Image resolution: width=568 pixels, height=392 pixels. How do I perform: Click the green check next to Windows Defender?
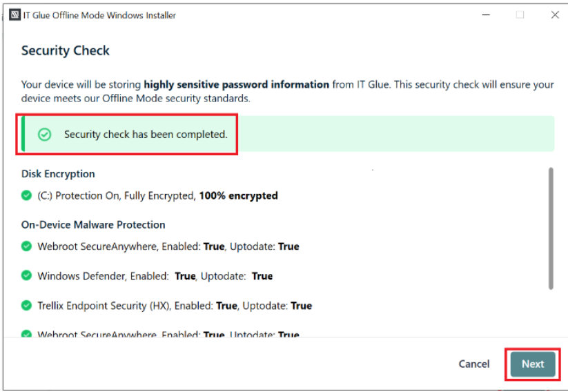coord(26,275)
